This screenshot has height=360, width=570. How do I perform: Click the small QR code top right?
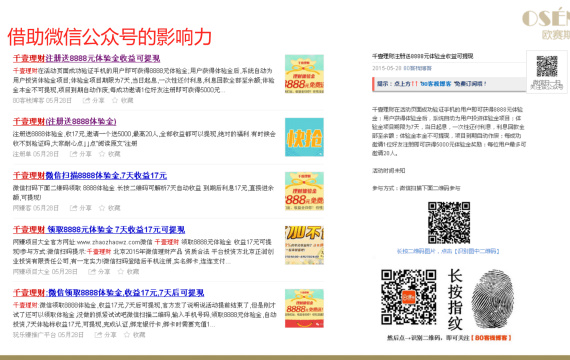tap(547, 67)
